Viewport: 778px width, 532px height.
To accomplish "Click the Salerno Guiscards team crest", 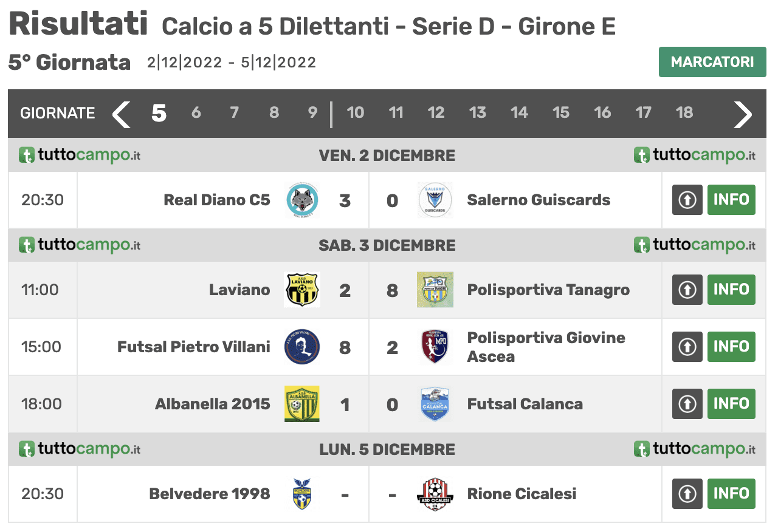I will coord(435,200).
